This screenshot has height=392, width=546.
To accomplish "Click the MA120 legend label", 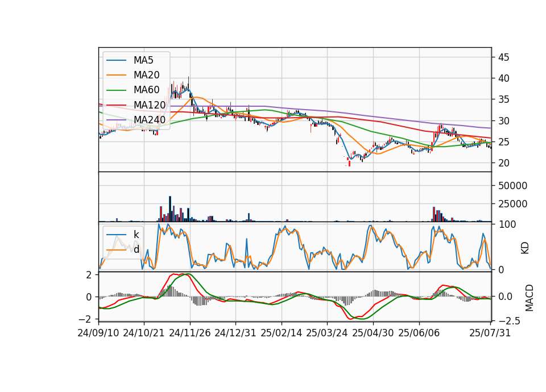I will coord(150,105).
